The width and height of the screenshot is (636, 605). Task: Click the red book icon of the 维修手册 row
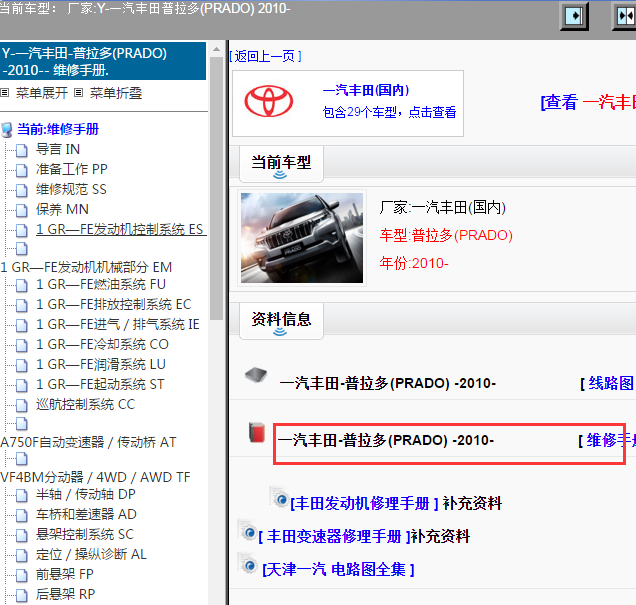click(x=257, y=432)
